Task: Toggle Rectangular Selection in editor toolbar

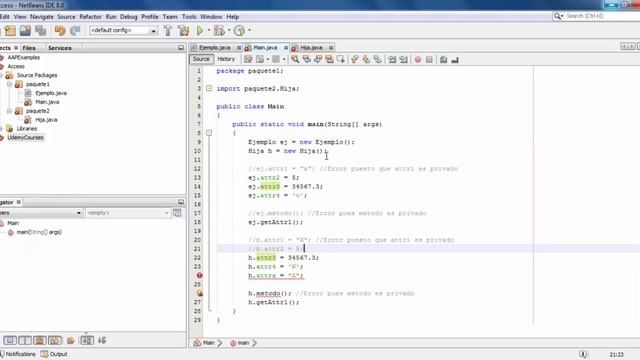Action: [340, 60]
